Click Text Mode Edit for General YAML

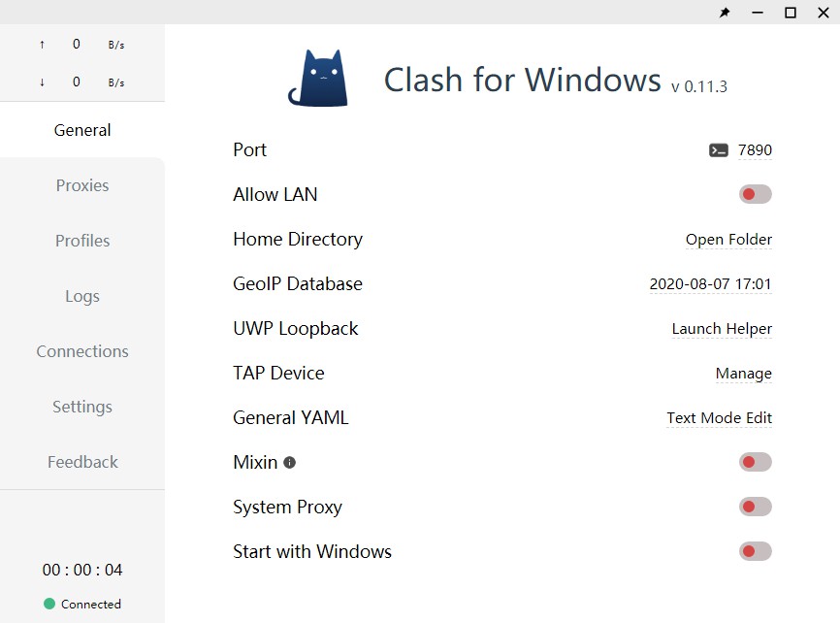pyautogui.click(x=719, y=417)
